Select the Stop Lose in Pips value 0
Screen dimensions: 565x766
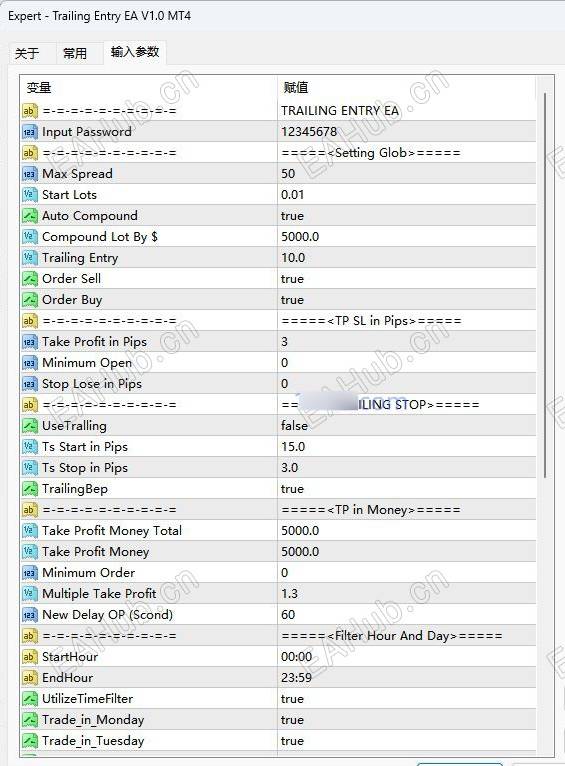click(285, 384)
